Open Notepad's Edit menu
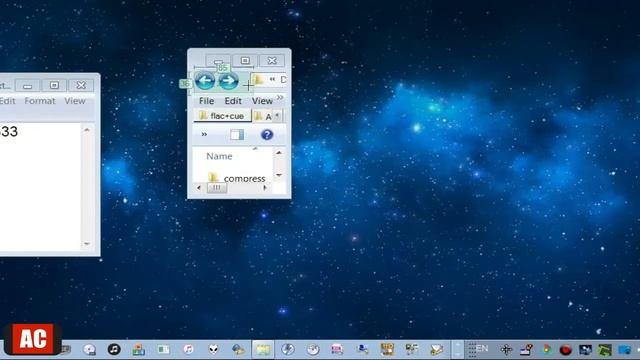This screenshot has height=360, width=640. point(7,101)
